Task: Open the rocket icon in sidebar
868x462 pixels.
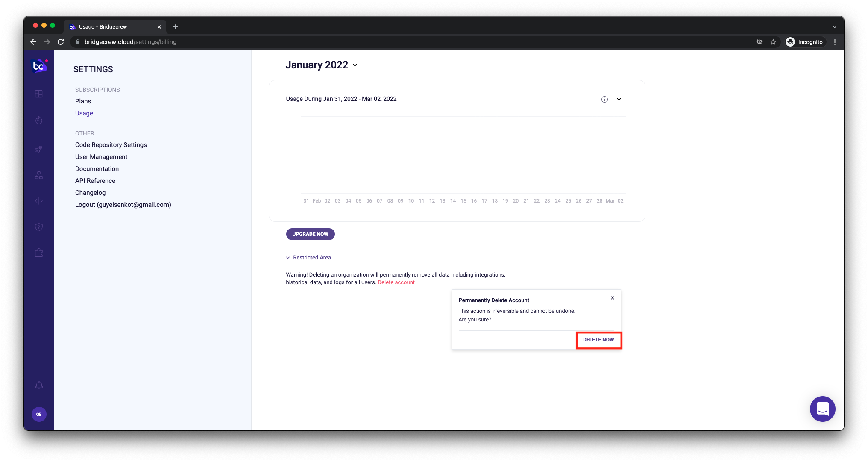Action: pyautogui.click(x=39, y=149)
